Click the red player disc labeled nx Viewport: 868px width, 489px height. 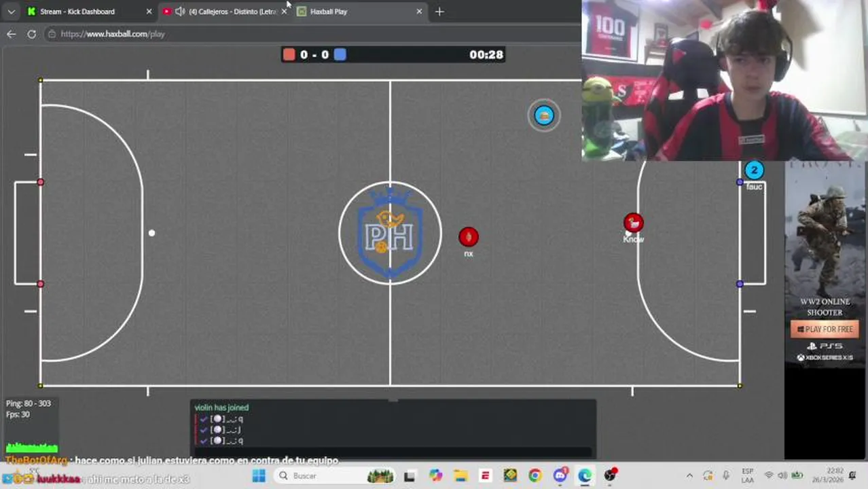(469, 236)
